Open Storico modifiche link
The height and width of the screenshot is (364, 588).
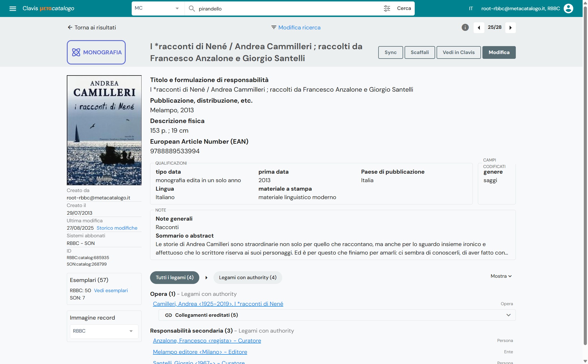[117, 228]
